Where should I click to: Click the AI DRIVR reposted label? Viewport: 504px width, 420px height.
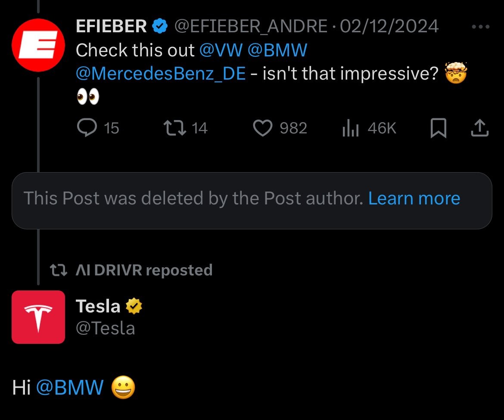coord(144,270)
